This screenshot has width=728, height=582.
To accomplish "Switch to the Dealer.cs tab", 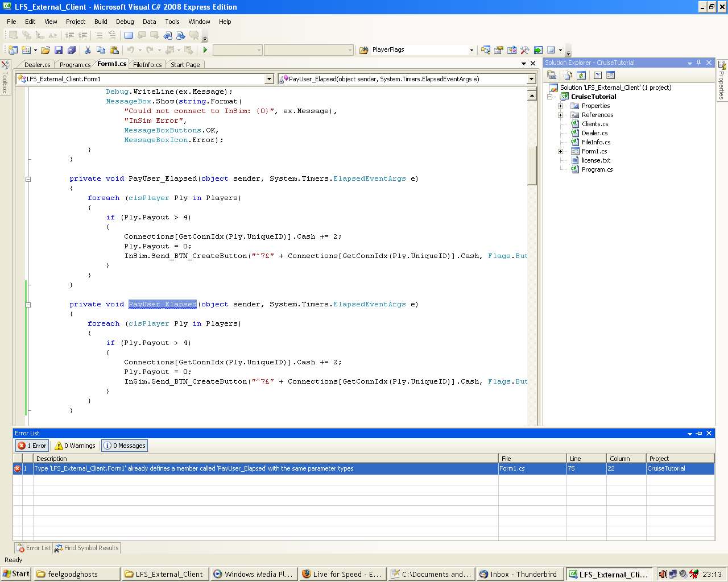I will (x=37, y=65).
